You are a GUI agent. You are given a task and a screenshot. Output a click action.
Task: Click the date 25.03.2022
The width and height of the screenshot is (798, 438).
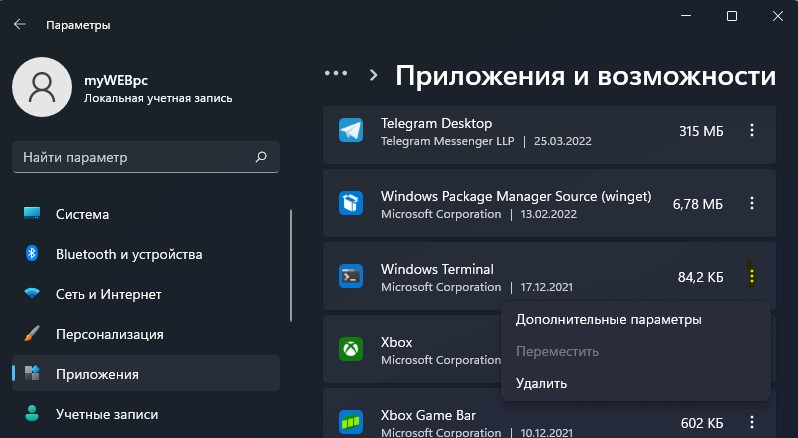(x=563, y=141)
